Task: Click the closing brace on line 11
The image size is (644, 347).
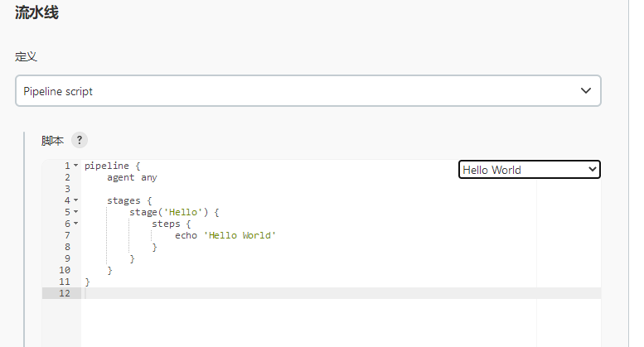Action: pos(87,282)
